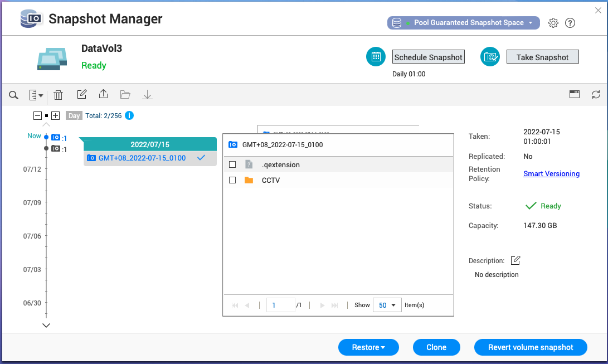The image size is (608, 364).
Task: Click the export snapshot upload icon
Action: point(103,94)
